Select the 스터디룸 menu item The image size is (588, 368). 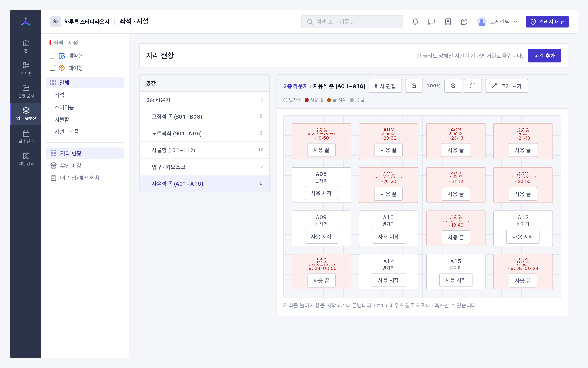point(85,107)
